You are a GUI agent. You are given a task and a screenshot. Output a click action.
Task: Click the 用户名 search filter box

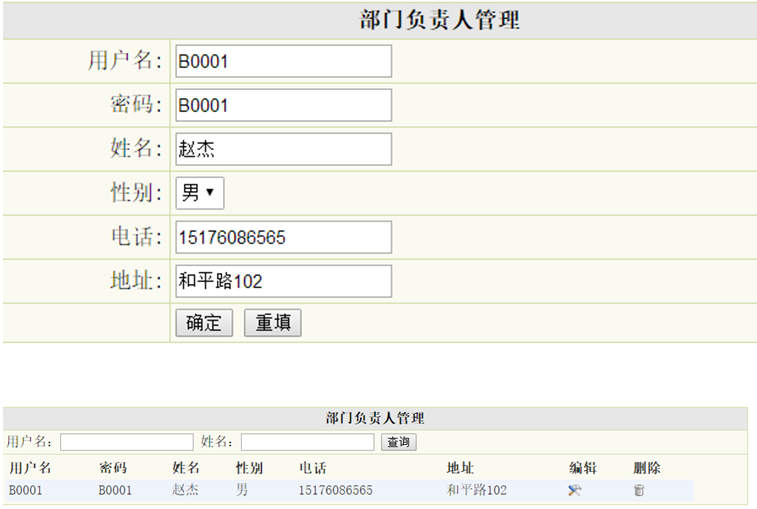[126, 442]
